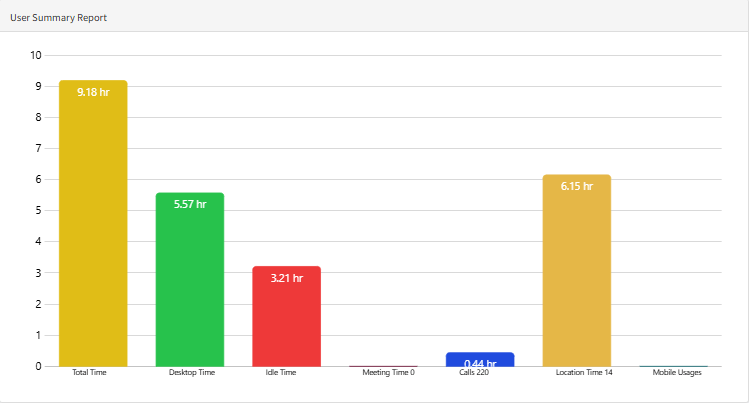The height and width of the screenshot is (403, 749).
Task: Click the Mobile Usages axis label
Action: tap(677, 373)
